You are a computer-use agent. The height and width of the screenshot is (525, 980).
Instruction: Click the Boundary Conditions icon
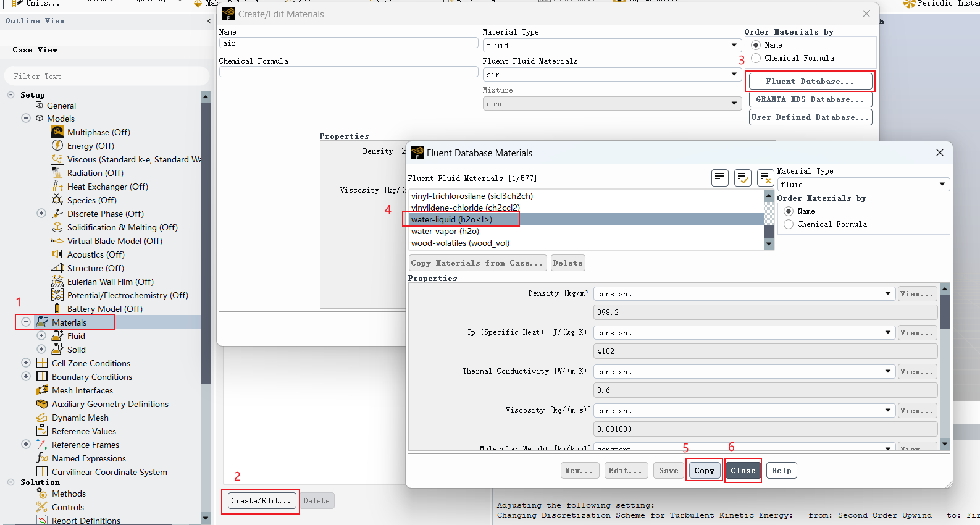42,376
